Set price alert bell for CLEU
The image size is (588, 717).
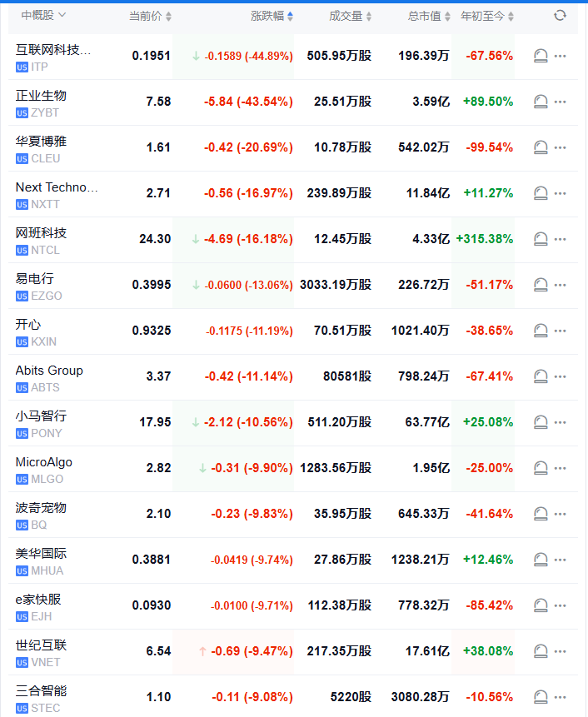(x=541, y=147)
